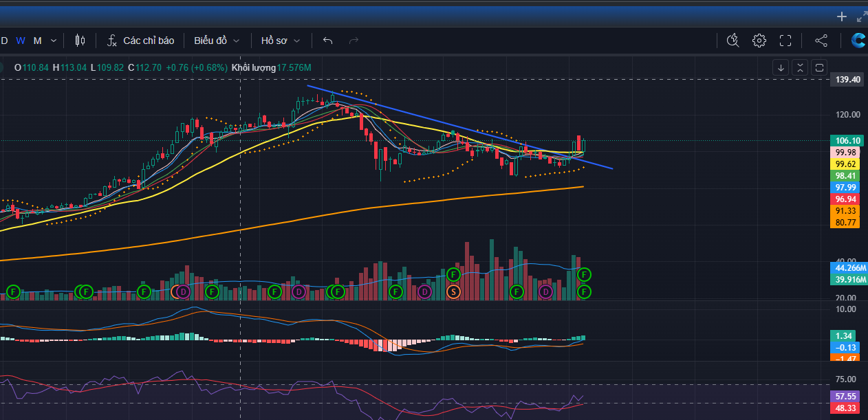The height and width of the screenshot is (420, 868).
Task: Redo the last chart action
Action: 354,41
